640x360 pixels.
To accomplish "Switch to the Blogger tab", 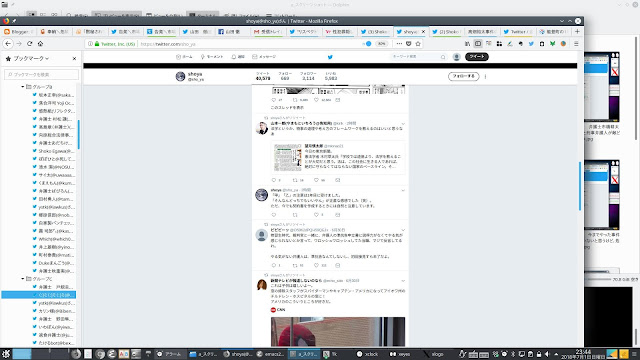I will (x=18, y=31).
